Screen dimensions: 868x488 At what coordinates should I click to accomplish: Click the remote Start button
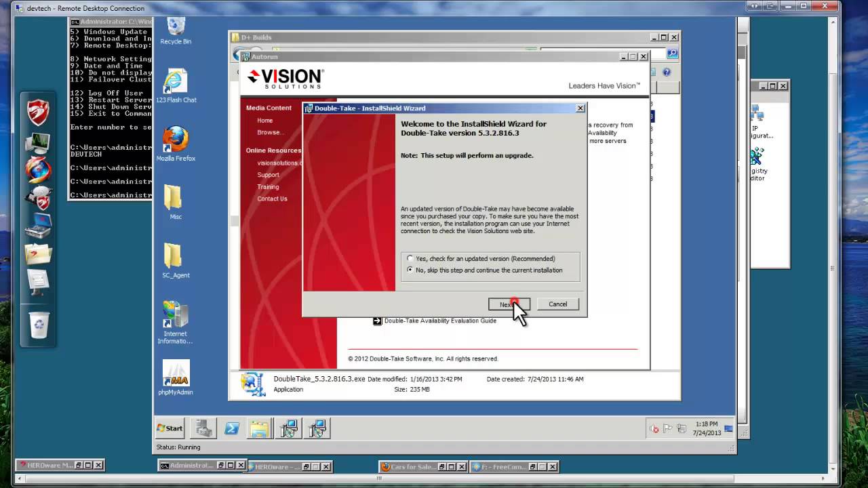click(x=170, y=428)
